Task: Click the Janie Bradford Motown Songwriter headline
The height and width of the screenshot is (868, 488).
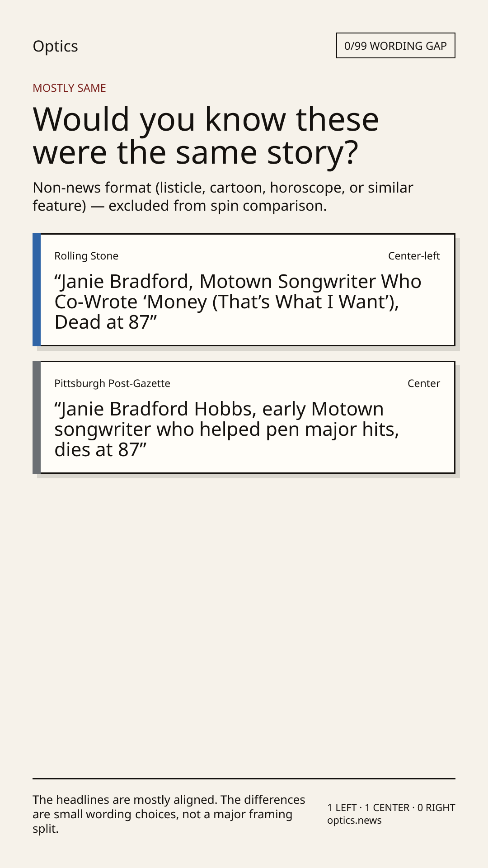Action: [238, 302]
